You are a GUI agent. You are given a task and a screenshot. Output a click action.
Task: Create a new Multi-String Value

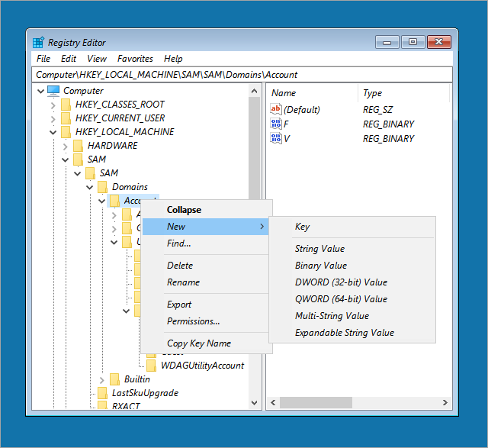(352, 316)
